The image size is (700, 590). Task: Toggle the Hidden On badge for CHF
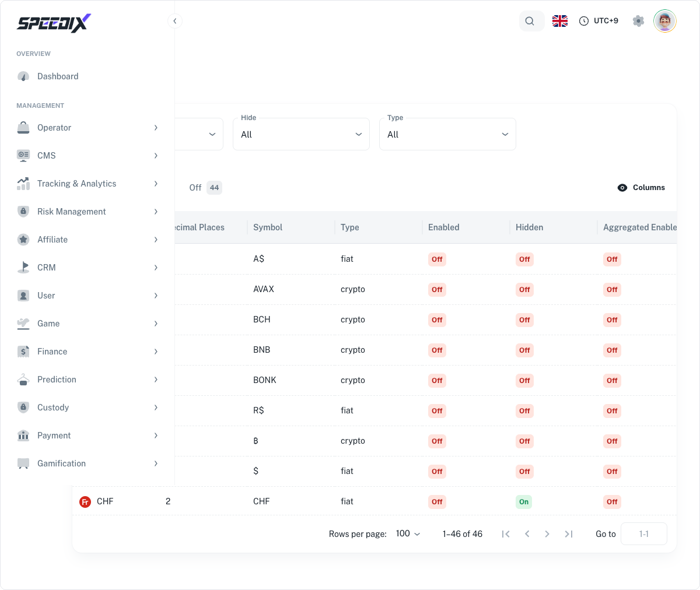[524, 502]
